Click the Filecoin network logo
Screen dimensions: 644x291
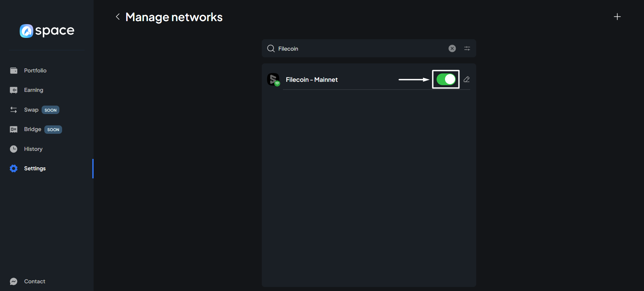point(274,80)
